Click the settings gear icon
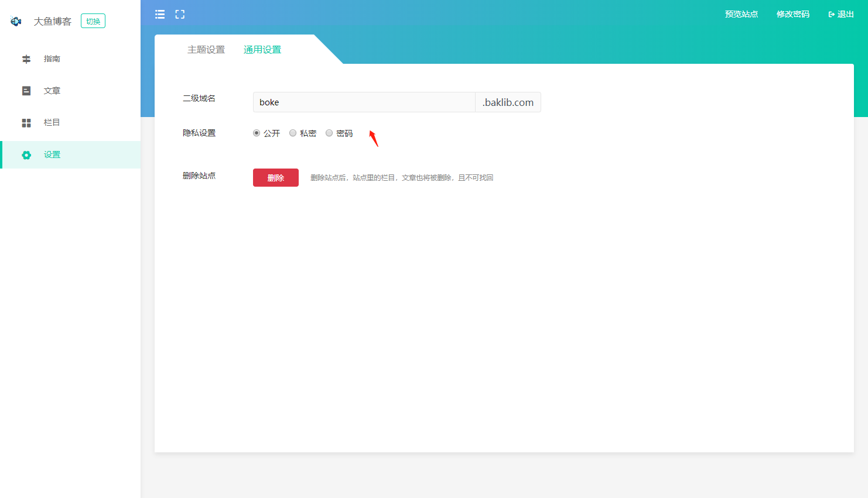Screen dimensions: 868x498 click(26, 155)
